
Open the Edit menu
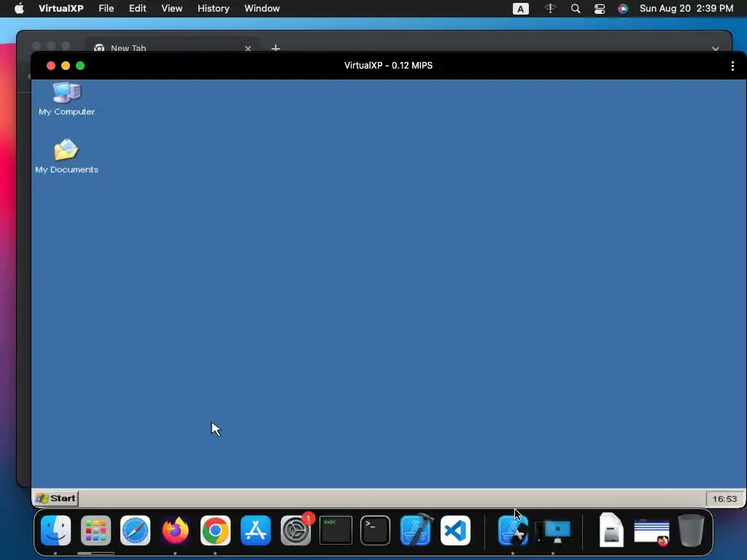coord(138,9)
